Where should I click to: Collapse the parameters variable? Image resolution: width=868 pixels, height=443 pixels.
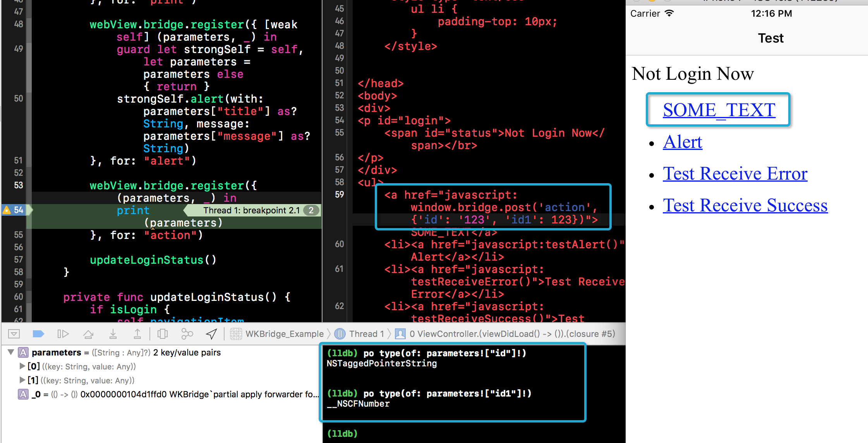11,352
